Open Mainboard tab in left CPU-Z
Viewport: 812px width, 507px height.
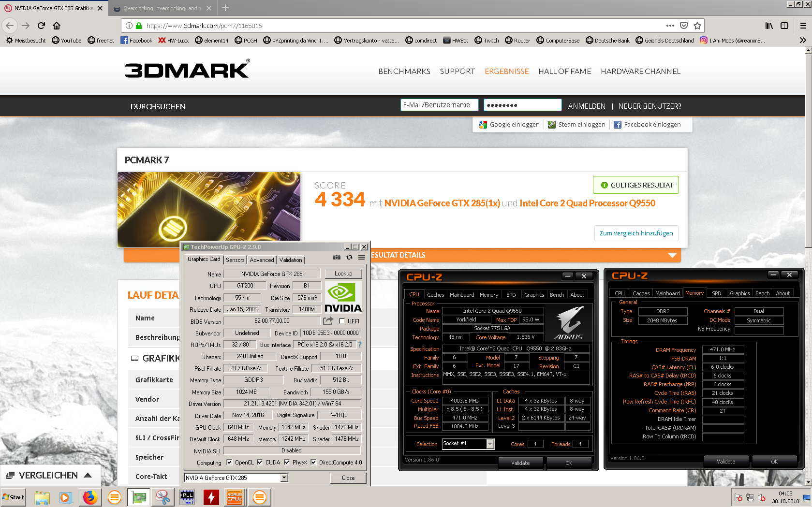point(462,295)
